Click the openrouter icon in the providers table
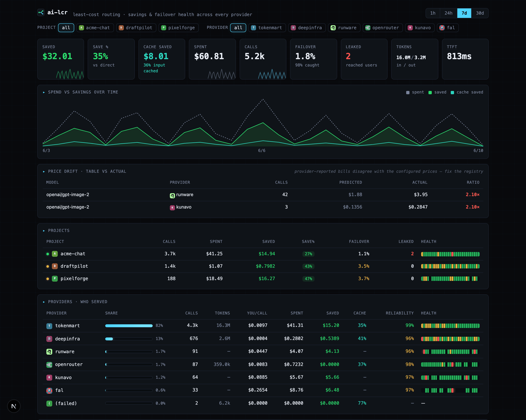Viewport: 526px width, 420px height. click(49, 365)
